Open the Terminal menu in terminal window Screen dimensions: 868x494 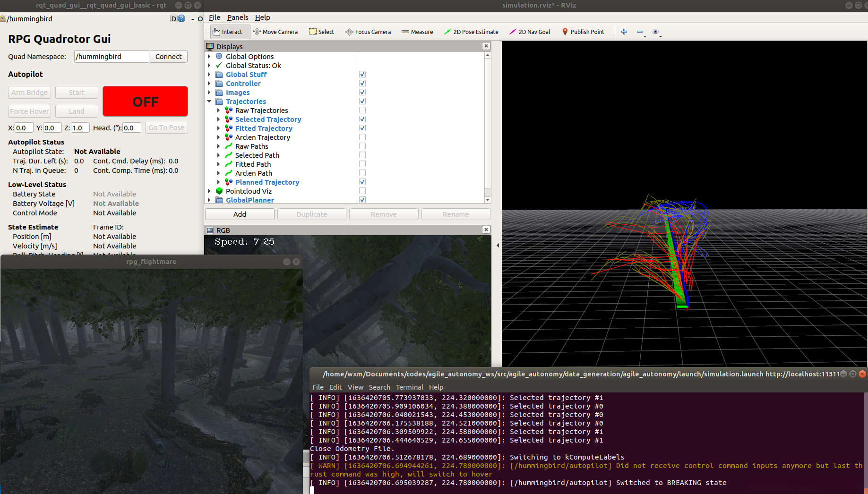pos(409,387)
